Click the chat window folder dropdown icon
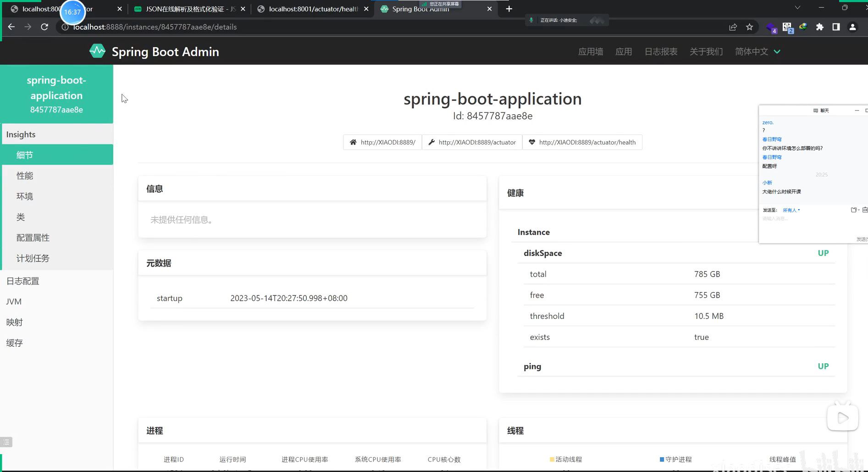868x472 pixels. [x=855, y=210]
